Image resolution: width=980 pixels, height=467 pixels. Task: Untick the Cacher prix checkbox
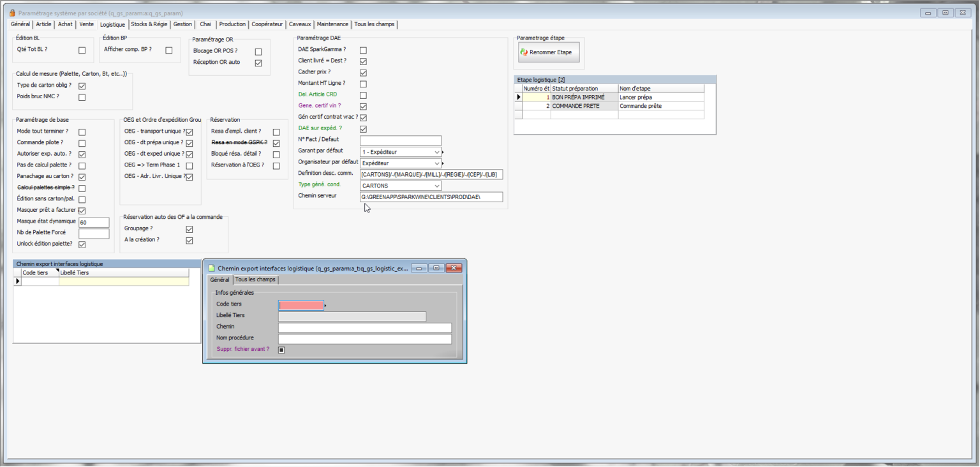point(363,73)
